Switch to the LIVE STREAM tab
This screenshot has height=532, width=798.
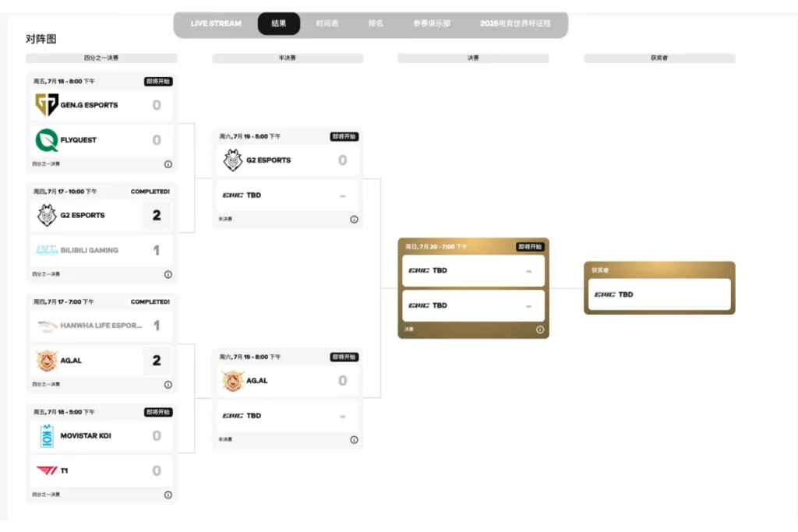[x=216, y=23]
